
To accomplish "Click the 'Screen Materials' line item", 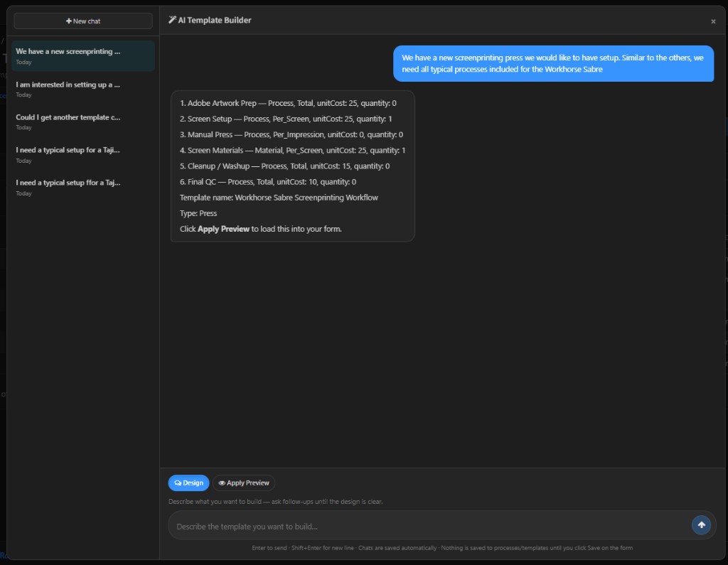I will pos(292,151).
